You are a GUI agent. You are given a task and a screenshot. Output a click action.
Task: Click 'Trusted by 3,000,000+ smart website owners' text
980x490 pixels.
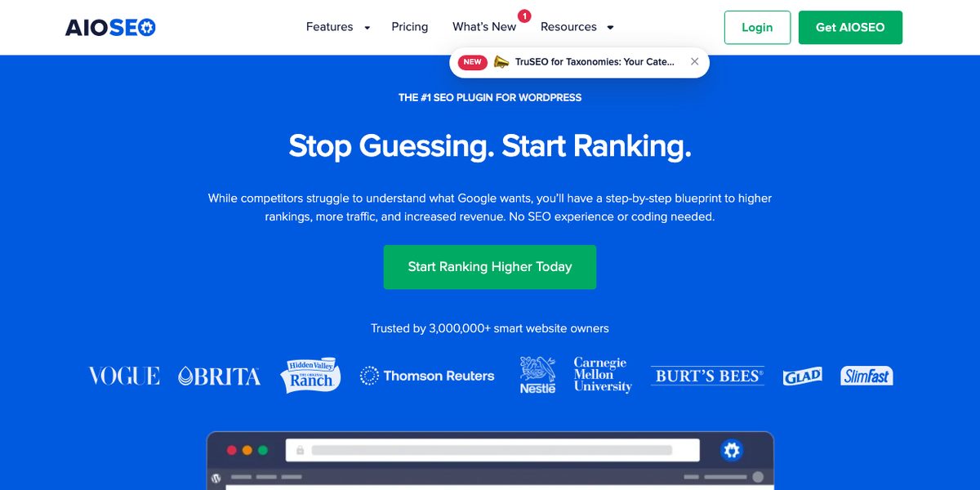[x=490, y=328]
